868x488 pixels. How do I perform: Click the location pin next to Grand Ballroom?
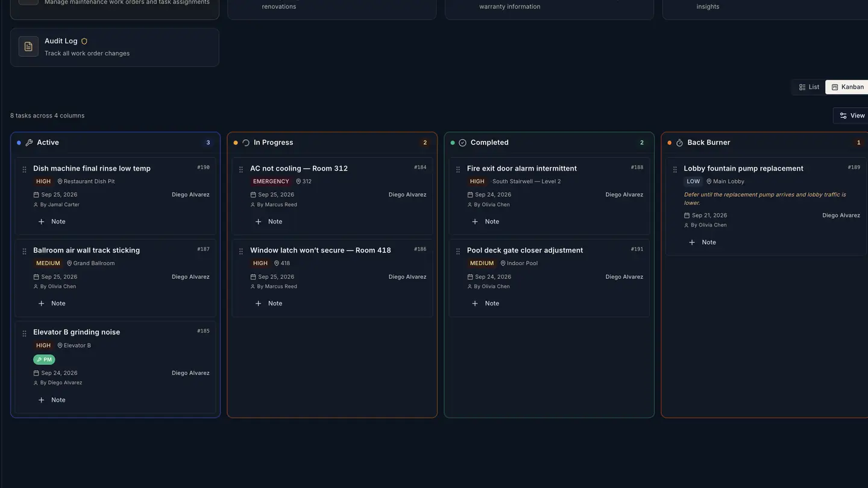pyautogui.click(x=69, y=263)
